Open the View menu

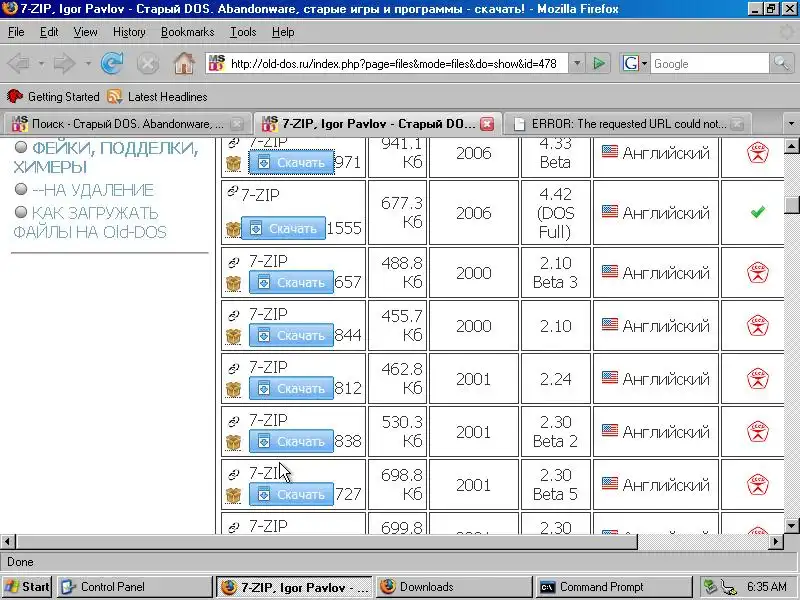pyautogui.click(x=85, y=32)
